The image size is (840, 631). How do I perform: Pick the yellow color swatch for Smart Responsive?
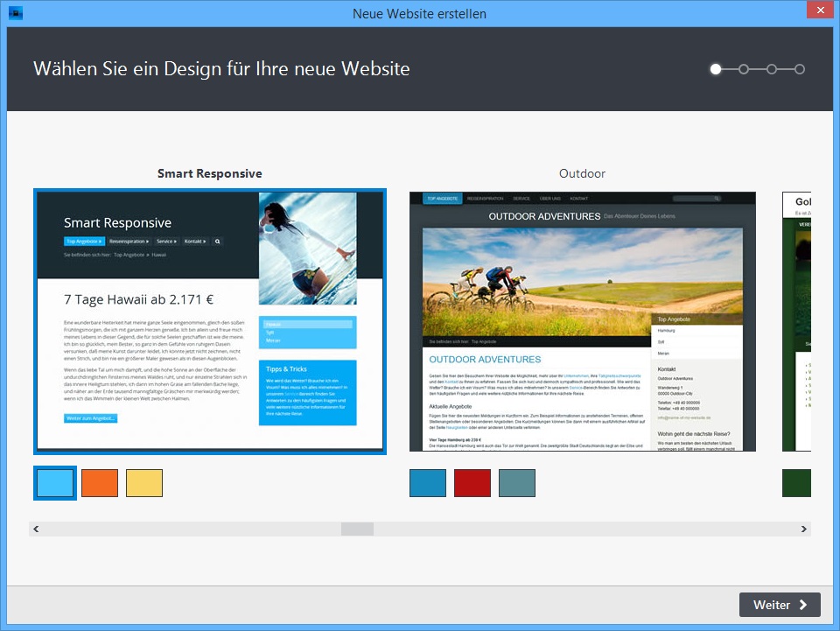[x=143, y=483]
